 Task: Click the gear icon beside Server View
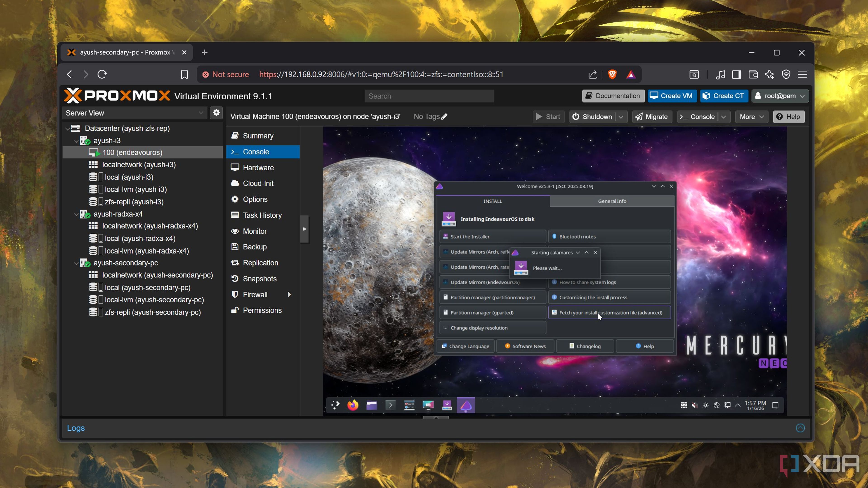[x=216, y=113]
